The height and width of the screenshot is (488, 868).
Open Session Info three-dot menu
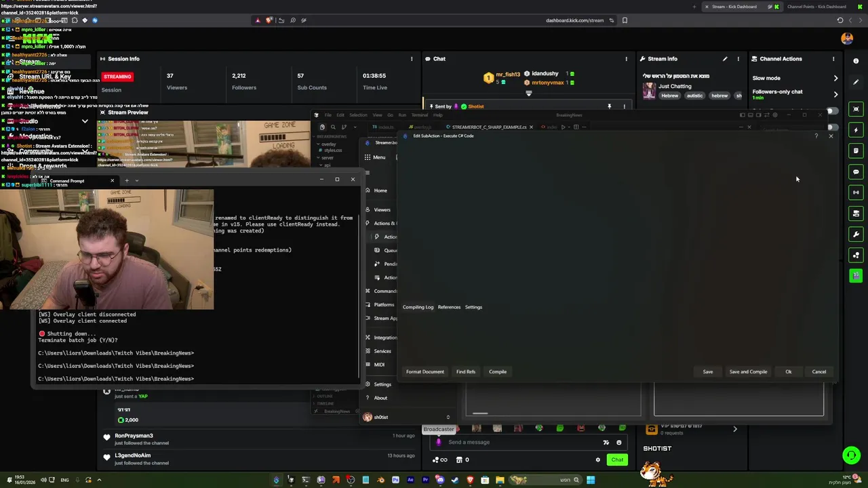[412, 59]
